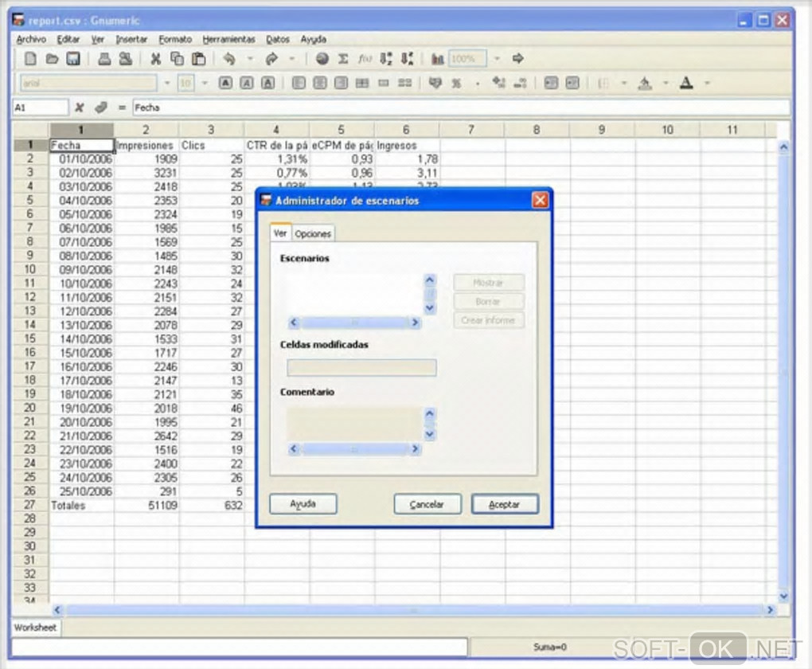Expand the redo history dropdown
The height and width of the screenshot is (669, 812).
292,59
